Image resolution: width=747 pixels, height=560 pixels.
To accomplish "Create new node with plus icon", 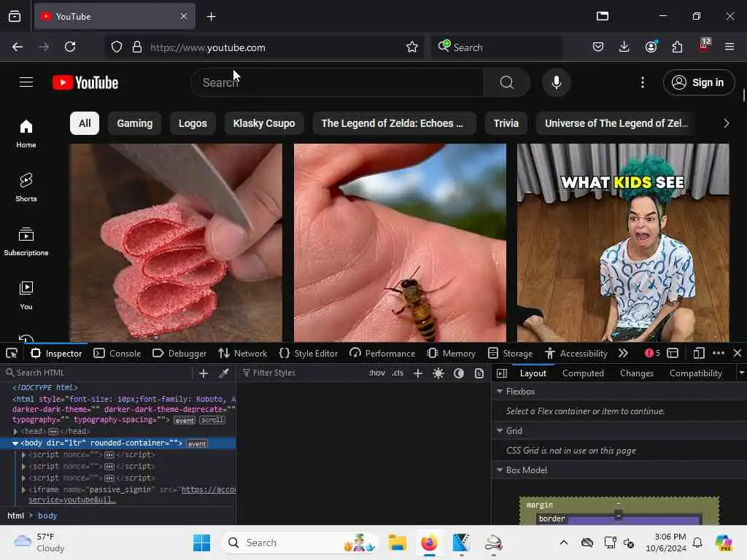I will (204, 373).
